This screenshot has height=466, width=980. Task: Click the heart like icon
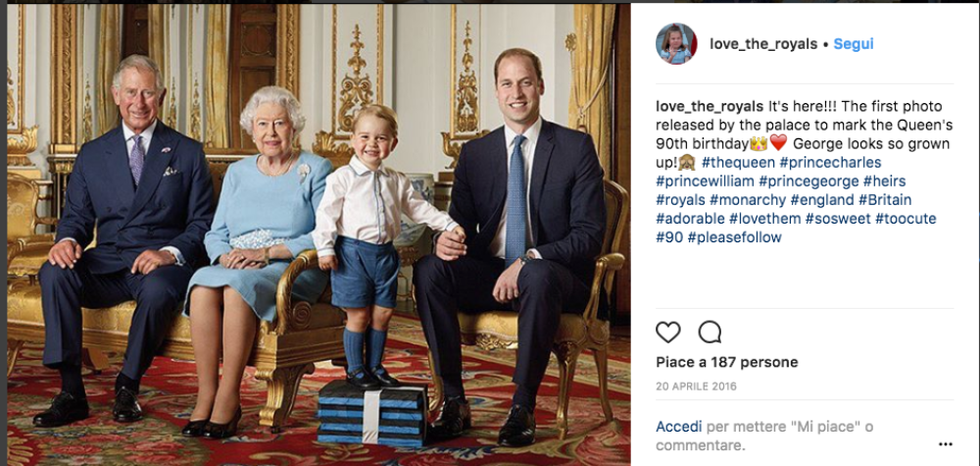click(667, 333)
